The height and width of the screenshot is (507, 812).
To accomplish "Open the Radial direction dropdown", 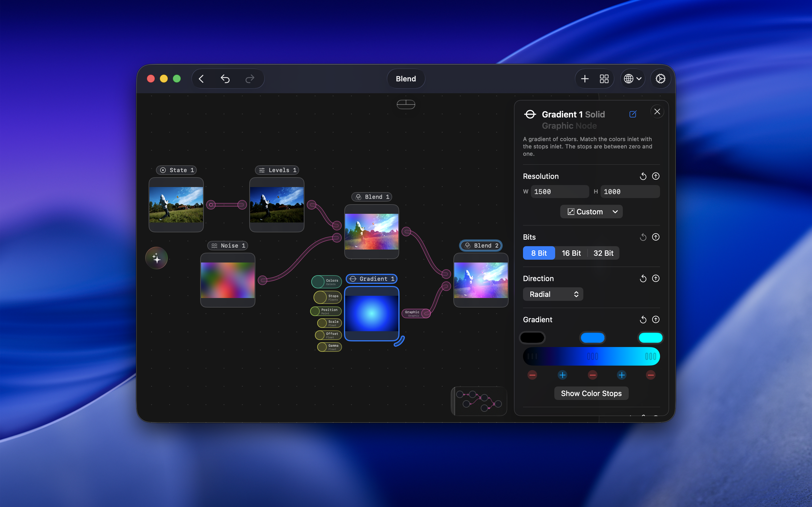I will [x=553, y=294].
